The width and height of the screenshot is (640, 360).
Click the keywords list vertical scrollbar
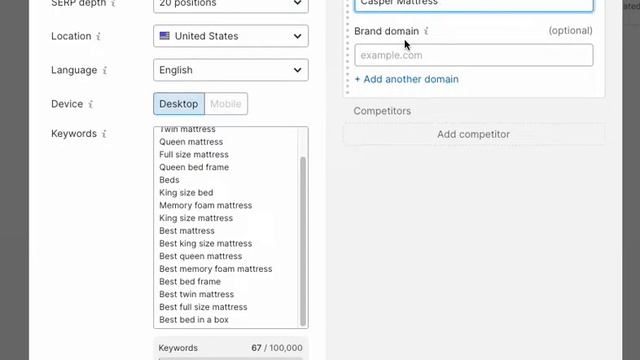[x=303, y=241]
